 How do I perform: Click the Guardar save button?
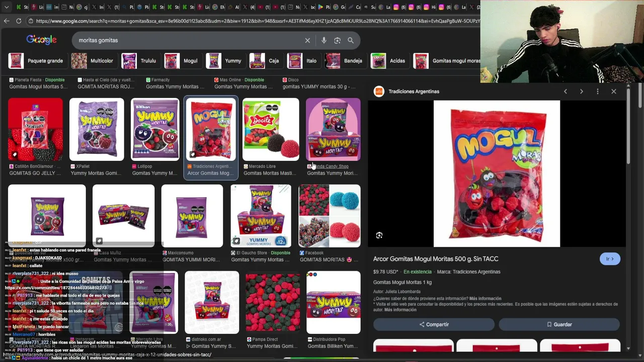coord(559,324)
